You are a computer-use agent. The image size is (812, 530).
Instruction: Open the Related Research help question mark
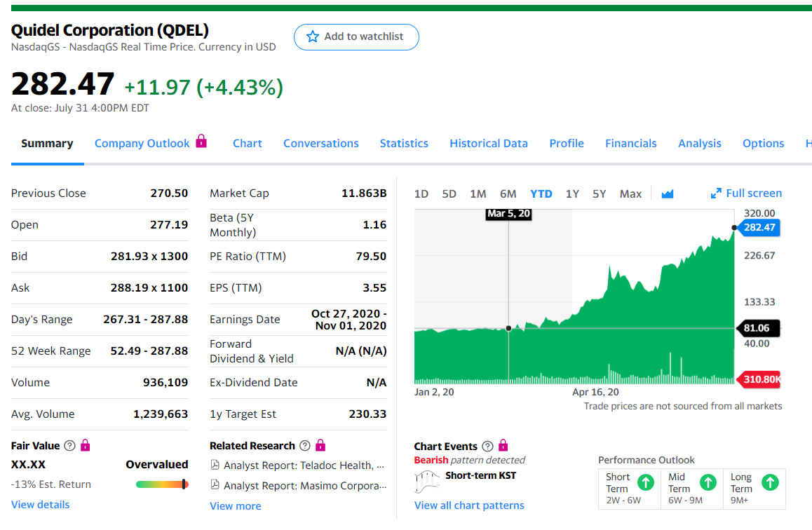pos(305,446)
